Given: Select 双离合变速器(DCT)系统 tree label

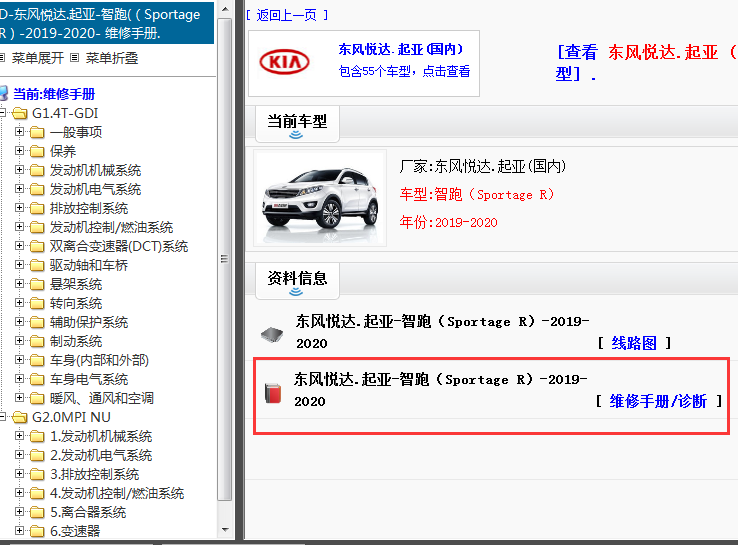Looking at the screenshot, I should pos(119,246).
